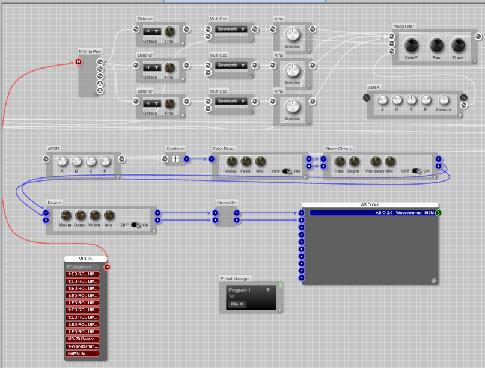The image size is (485, 368).
Task: Click the green pin on the Audio Out device row
Action: tap(439, 213)
